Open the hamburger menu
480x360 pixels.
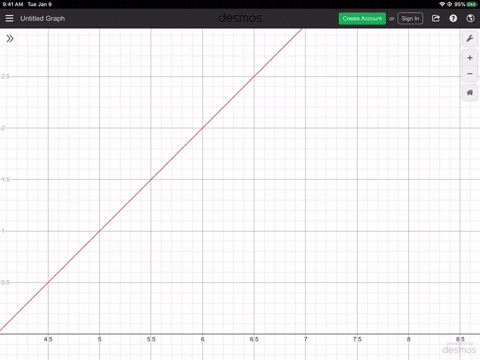tap(9, 18)
